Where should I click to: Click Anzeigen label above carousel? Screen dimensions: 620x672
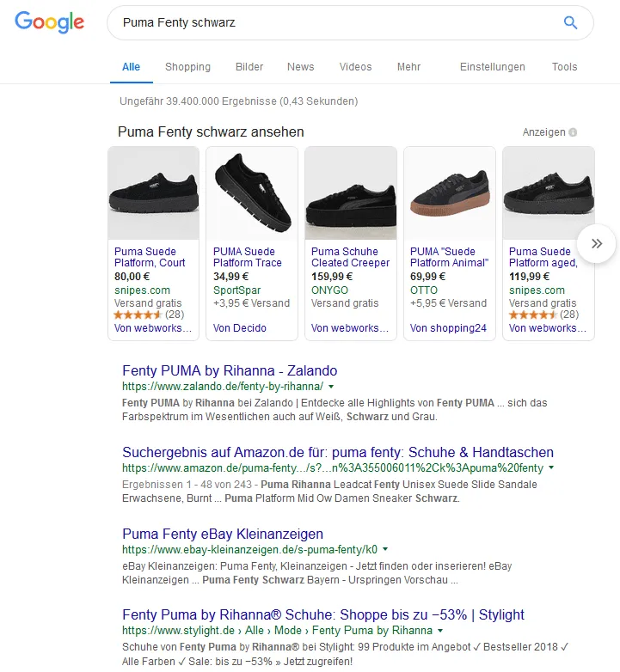[543, 132]
